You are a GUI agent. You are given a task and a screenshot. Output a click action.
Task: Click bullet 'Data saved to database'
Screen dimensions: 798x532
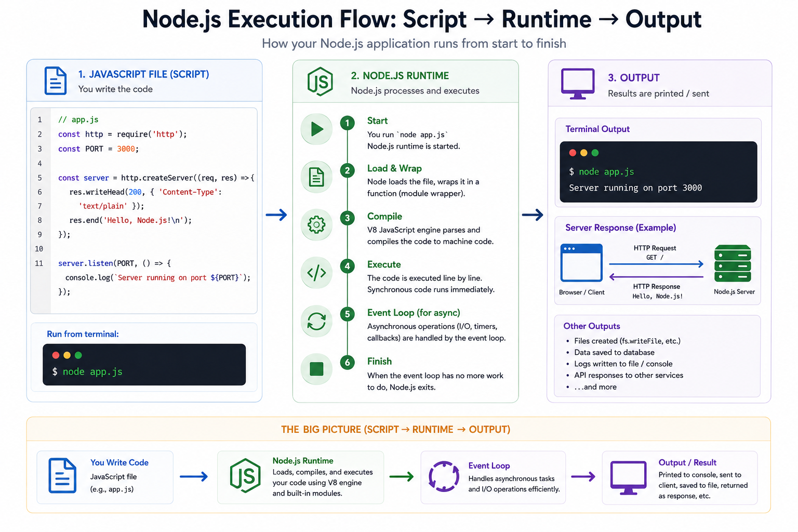click(x=614, y=353)
